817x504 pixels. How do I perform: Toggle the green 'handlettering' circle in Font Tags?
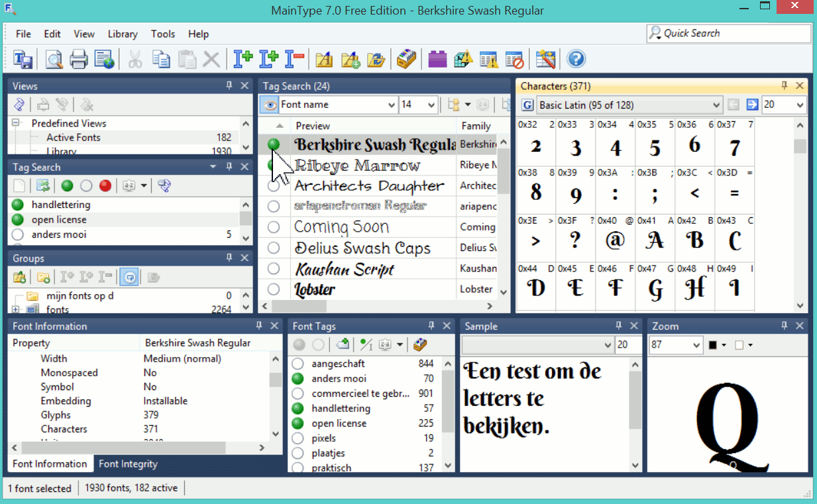pos(298,409)
